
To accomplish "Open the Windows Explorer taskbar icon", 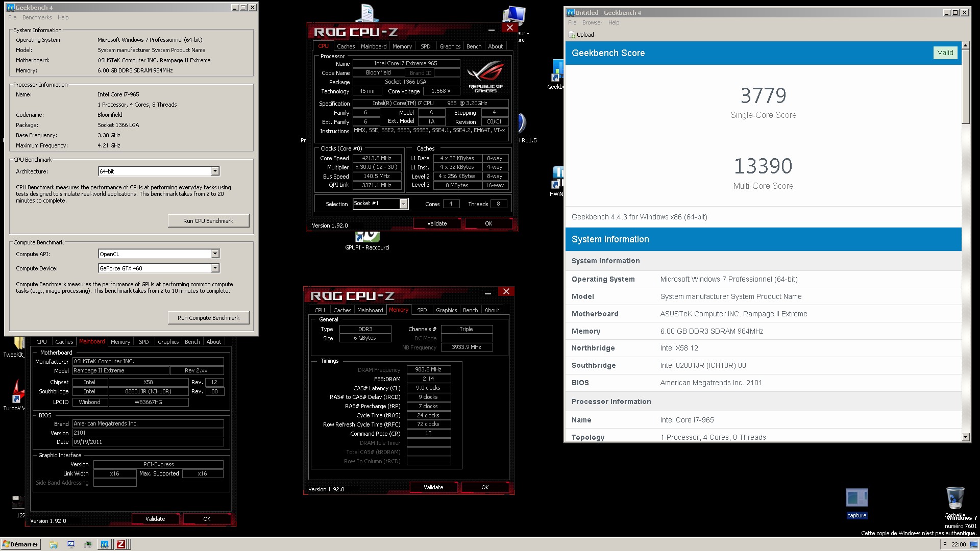I will click(x=54, y=544).
